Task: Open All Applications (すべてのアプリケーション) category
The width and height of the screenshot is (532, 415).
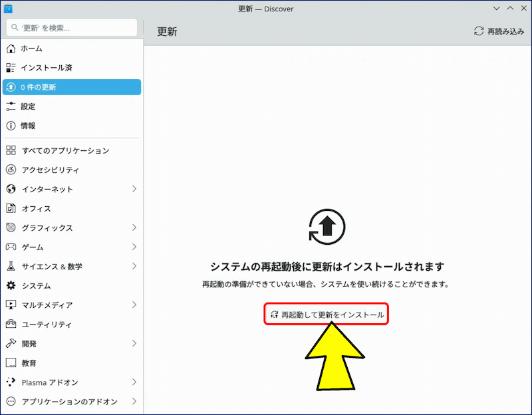Action: [65, 151]
